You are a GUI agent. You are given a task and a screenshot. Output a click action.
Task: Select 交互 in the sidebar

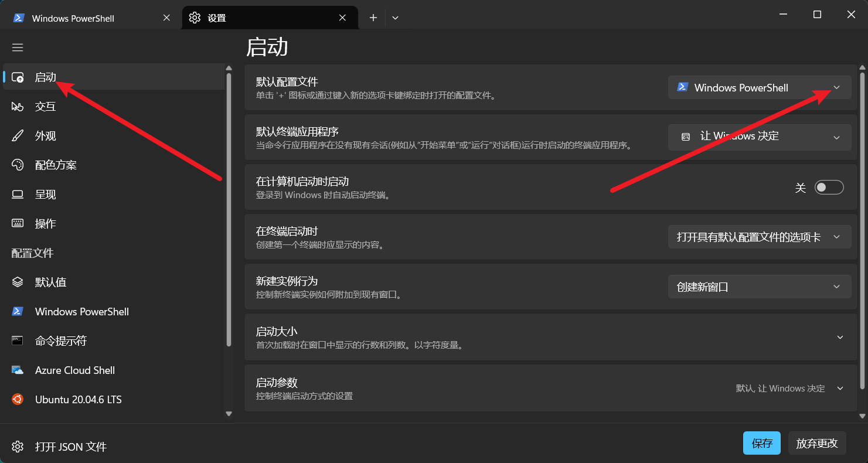click(x=114, y=107)
